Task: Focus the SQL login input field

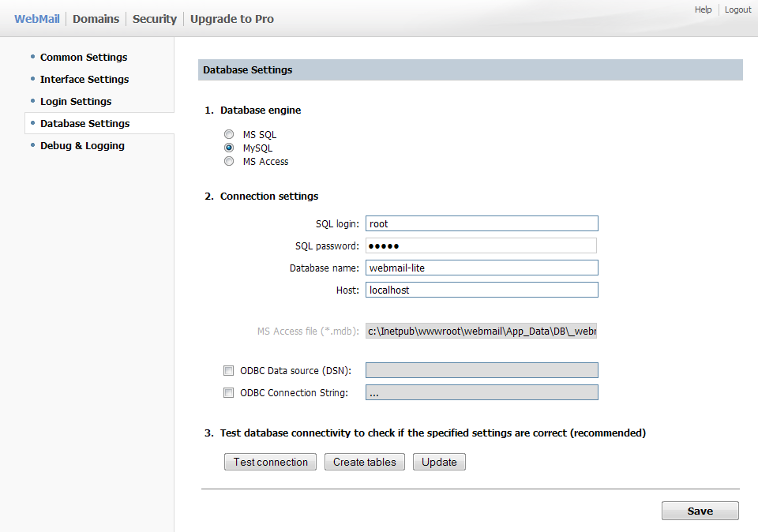Action: [482, 223]
